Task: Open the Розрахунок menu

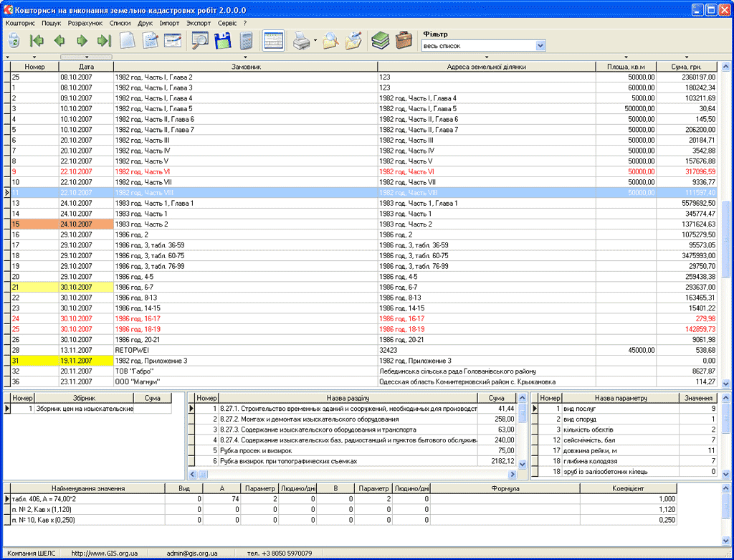Action: coord(85,23)
